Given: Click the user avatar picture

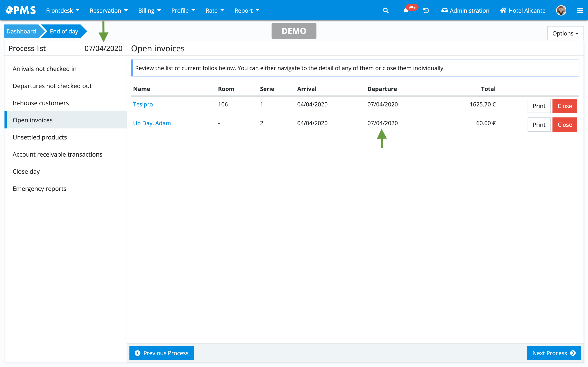Looking at the screenshot, I should pyautogui.click(x=561, y=11).
